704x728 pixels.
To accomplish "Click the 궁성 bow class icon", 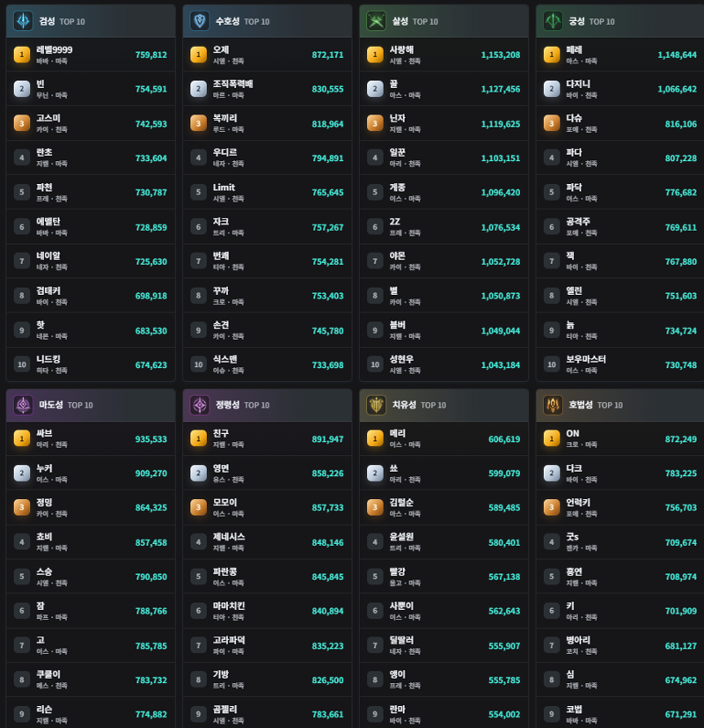I will pos(553,21).
